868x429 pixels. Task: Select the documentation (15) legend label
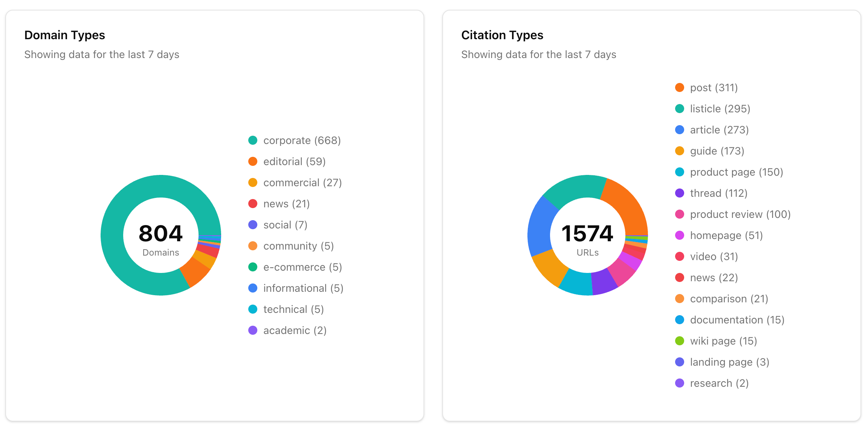coord(737,320)
